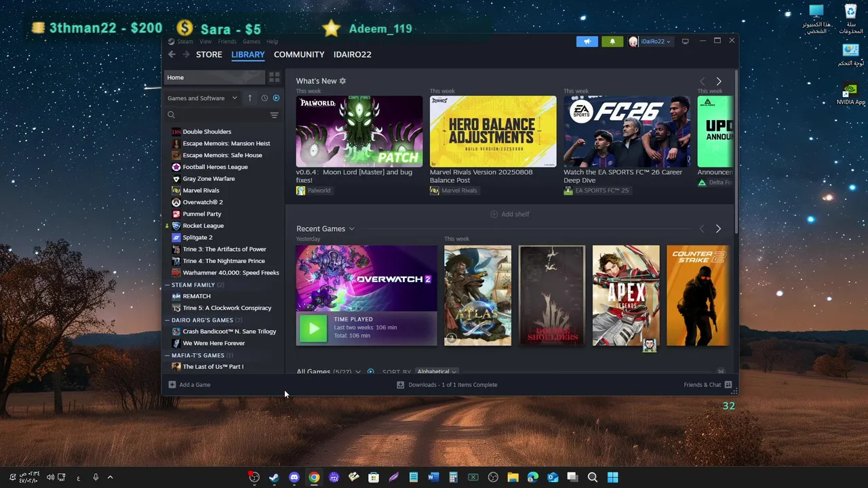Switch to Big Picture mode icon
Image resolution: width=868 pixels, height=488 pixels.
pyautogui.click(x=685, y=41)
